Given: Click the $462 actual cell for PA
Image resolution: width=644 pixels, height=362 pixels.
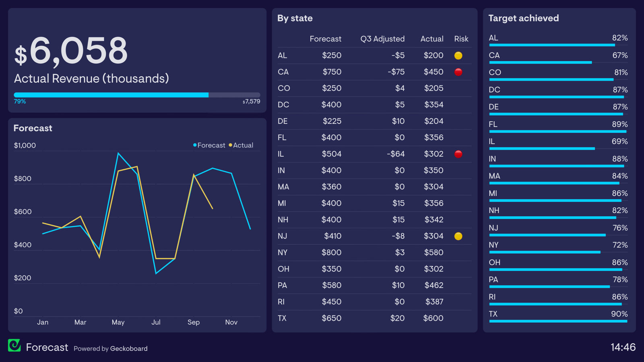Looking at the screenshot, I should point(434,285).
